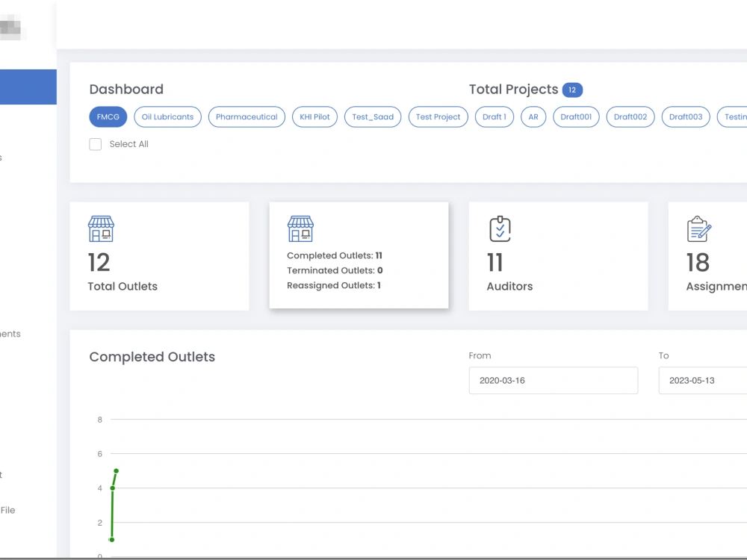Select the Oil Lubricants project chip
Image resolution: width=747 pixels, height=560 pixels.
click(x=167, y=116)
